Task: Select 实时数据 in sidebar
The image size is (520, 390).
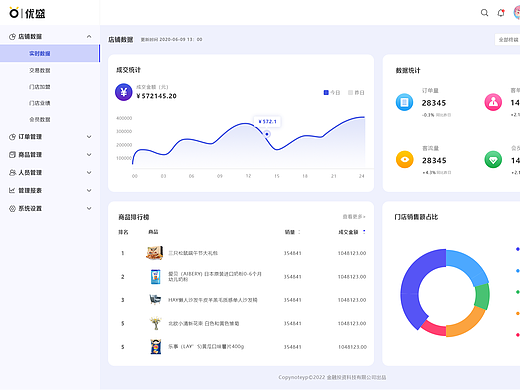Action: tap(50, 53)
